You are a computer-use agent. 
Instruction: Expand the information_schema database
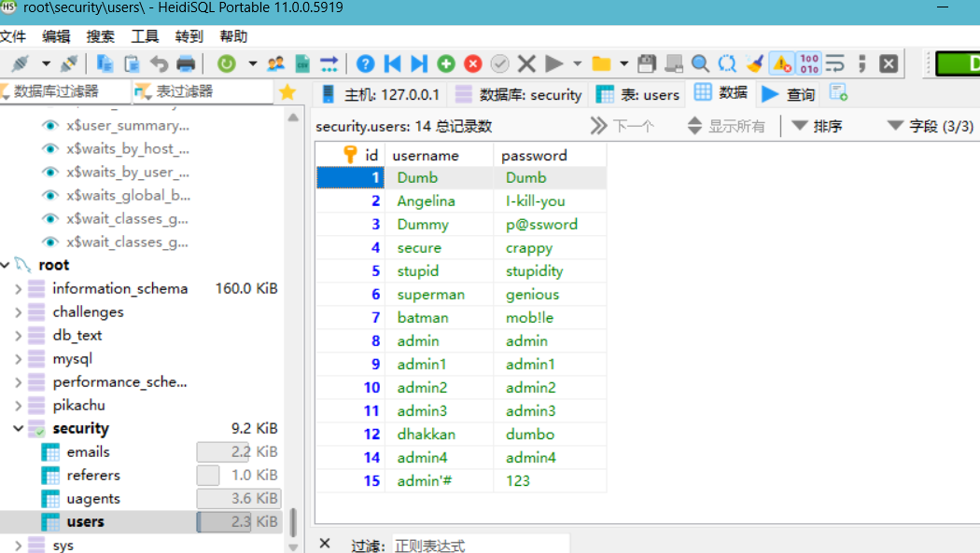(x=18, y=289)
